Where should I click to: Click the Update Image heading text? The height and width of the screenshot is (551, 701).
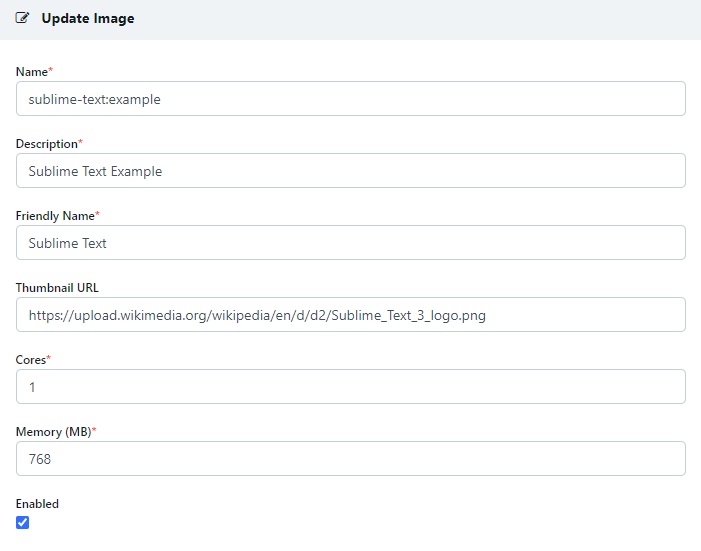point(87,18)
